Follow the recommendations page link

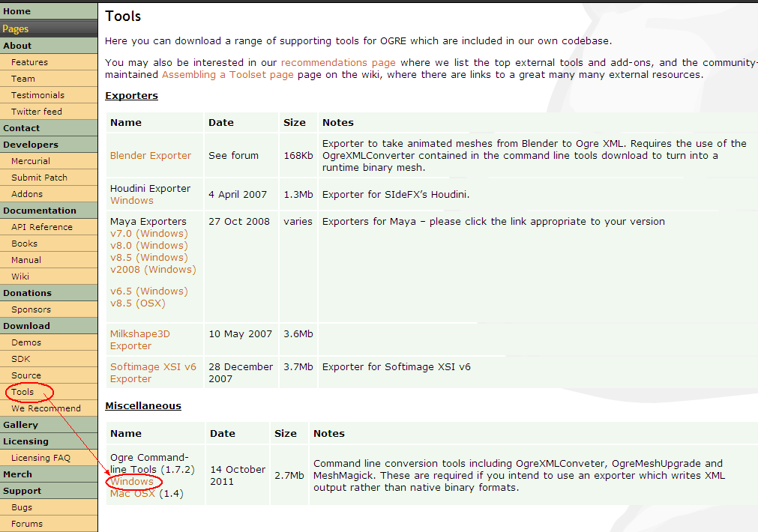338,62
